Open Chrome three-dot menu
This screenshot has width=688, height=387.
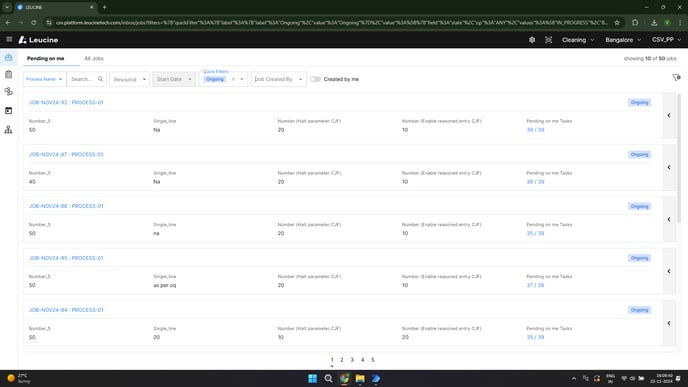click(680, 22)
